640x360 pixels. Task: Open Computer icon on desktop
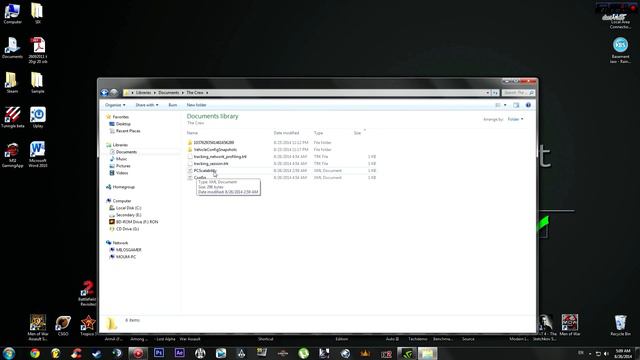[12, 13]
